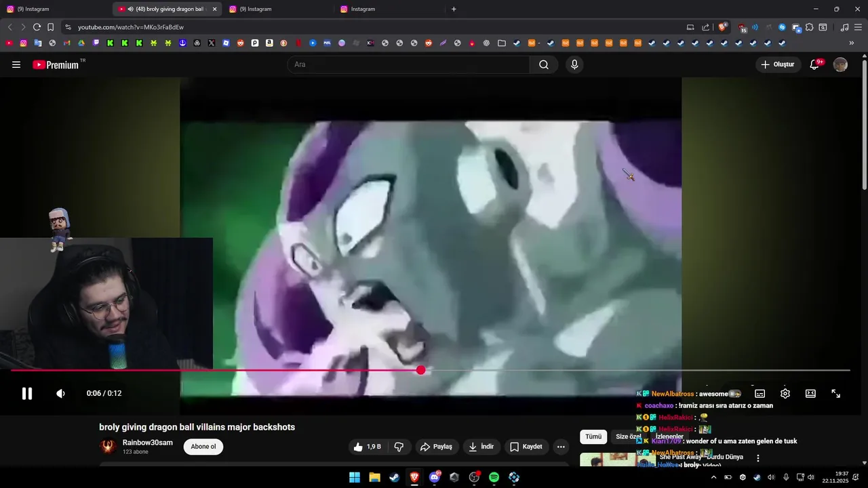This screenshot has width=868, height=488.
Task: Open the media control music note icon
Action: coord(844,27)
